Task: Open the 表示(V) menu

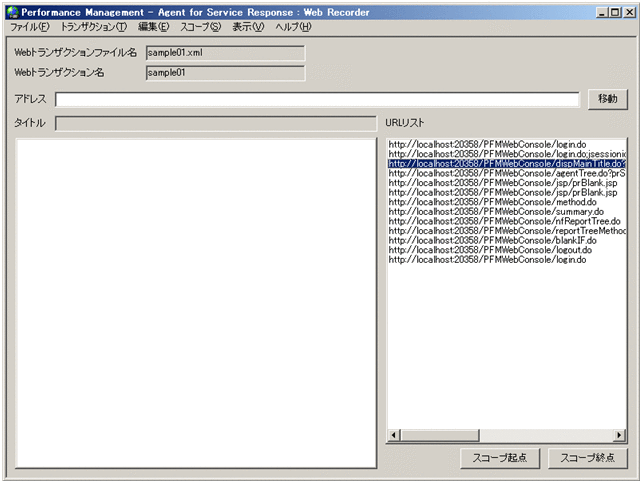Action: click(248, 27)
